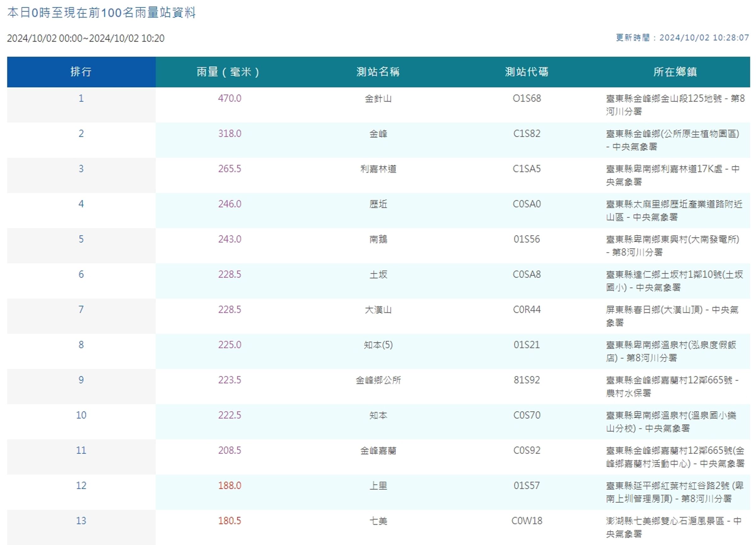Viewport: 756px width, 545px height.
Task: Select rainfall value 243.0
Action: 229,239
